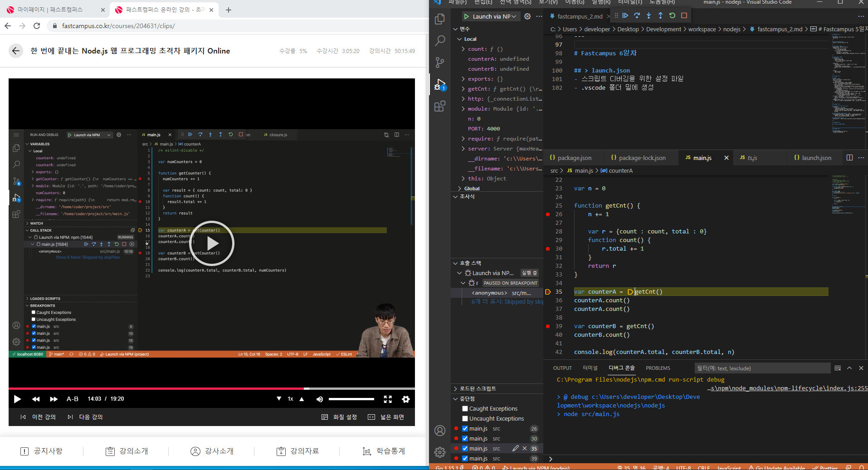Mute the video volume speaker icon
The height and width of the screenshot is (470, 868).
(320, 399)
